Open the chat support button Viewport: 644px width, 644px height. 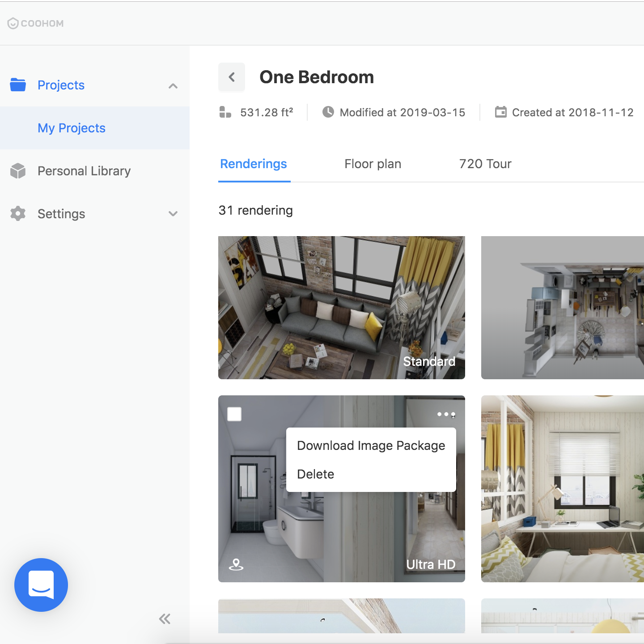pyautogui.click(x=41, y=585)
